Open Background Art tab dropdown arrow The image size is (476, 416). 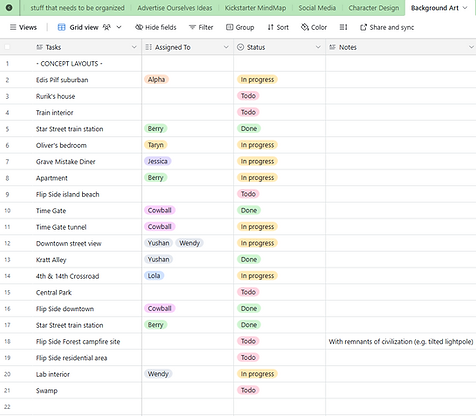point(465,8)
